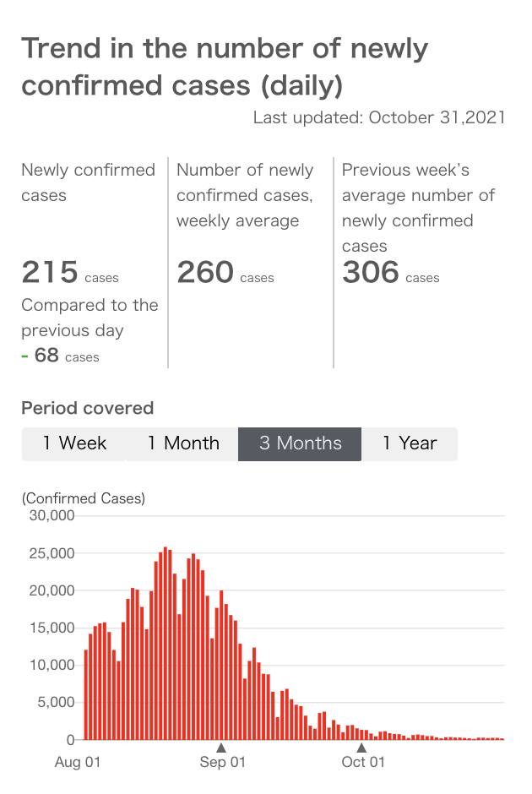Click the Aug 01 x-axis label
532x794 pixels.
[x=78, y=762]
